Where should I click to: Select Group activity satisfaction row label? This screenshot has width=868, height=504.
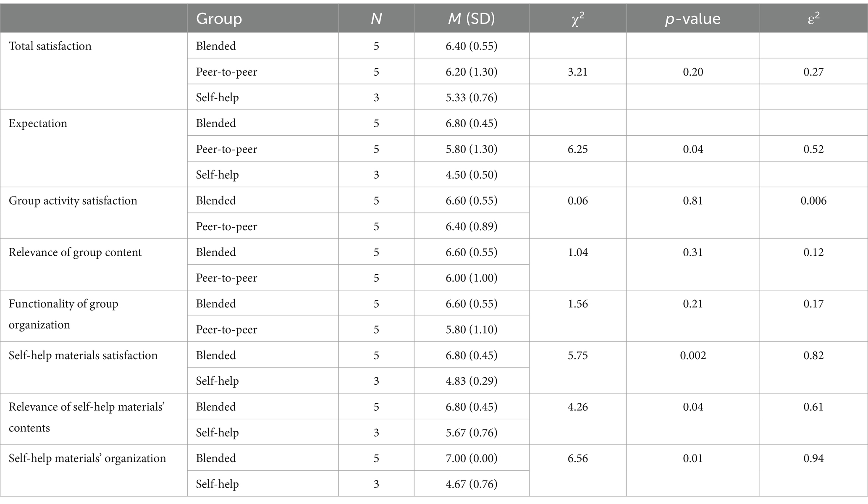pyautogui.click(x=73, y=201)
